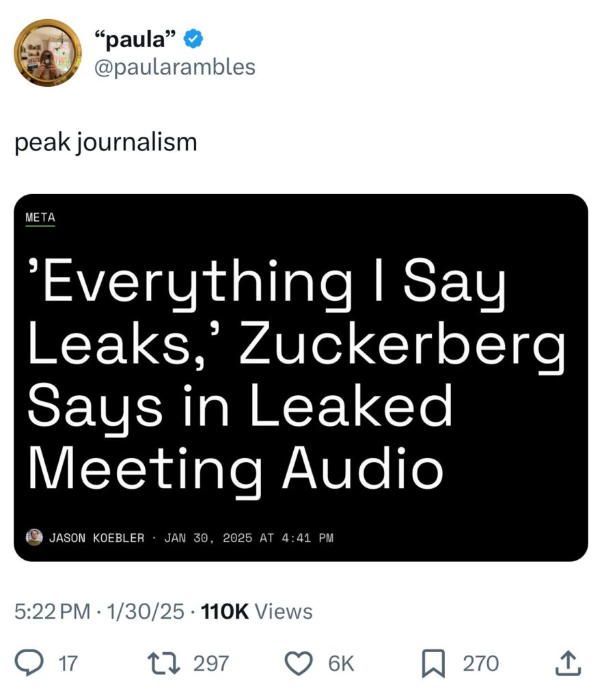Click the JASON KOEBLER author name

[96, 538]
